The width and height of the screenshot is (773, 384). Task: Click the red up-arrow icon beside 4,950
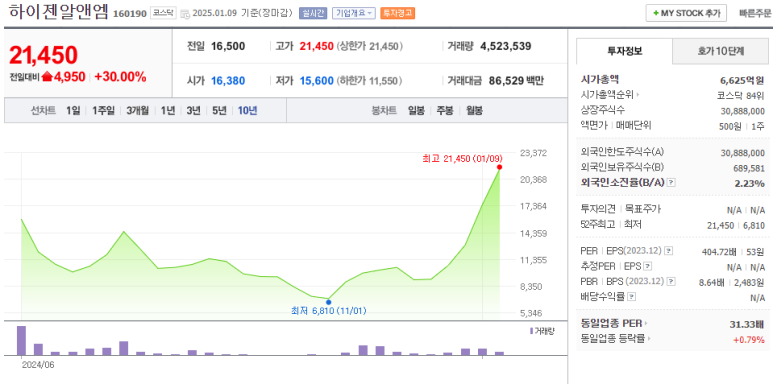click(x=47, y=77)
